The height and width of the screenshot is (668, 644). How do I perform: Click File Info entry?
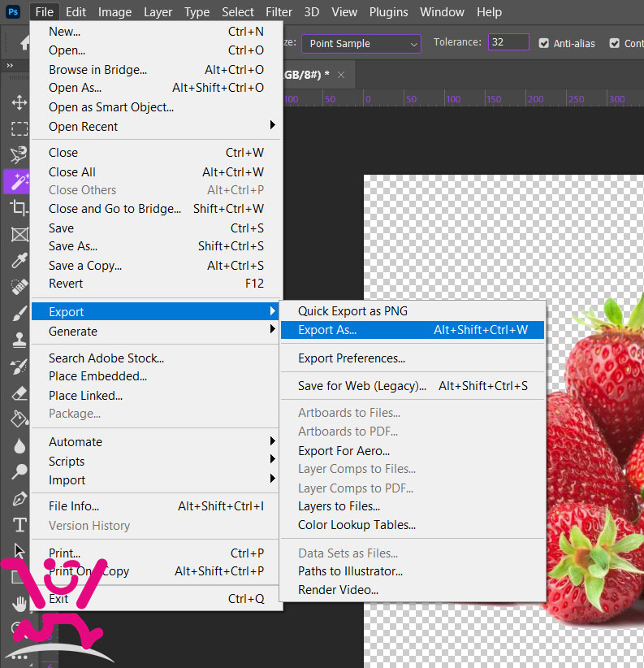tap(156, 506)
